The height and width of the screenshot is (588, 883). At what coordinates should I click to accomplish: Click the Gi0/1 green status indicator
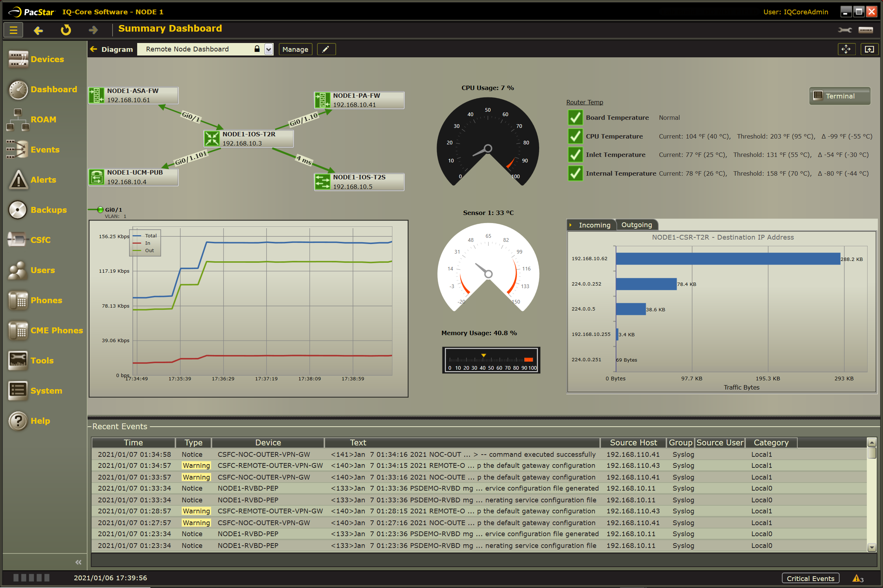[100, 209]
